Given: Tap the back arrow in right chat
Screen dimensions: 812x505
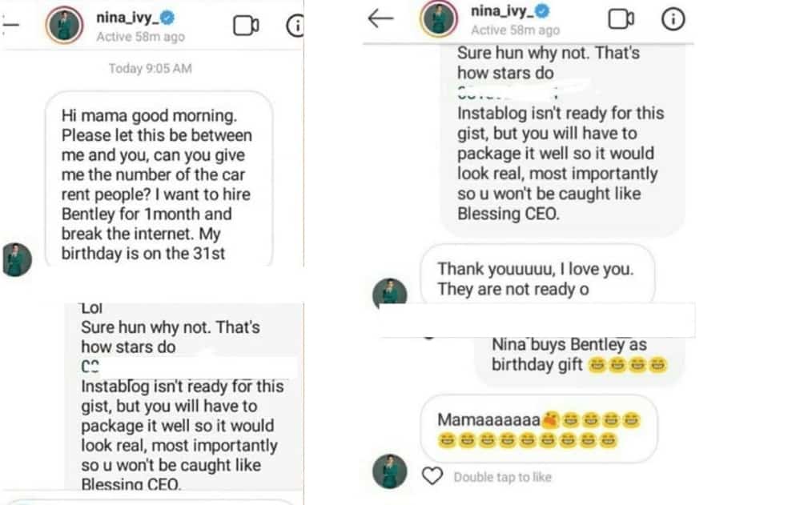Looking at the screenshot, I should pos(380,18).
